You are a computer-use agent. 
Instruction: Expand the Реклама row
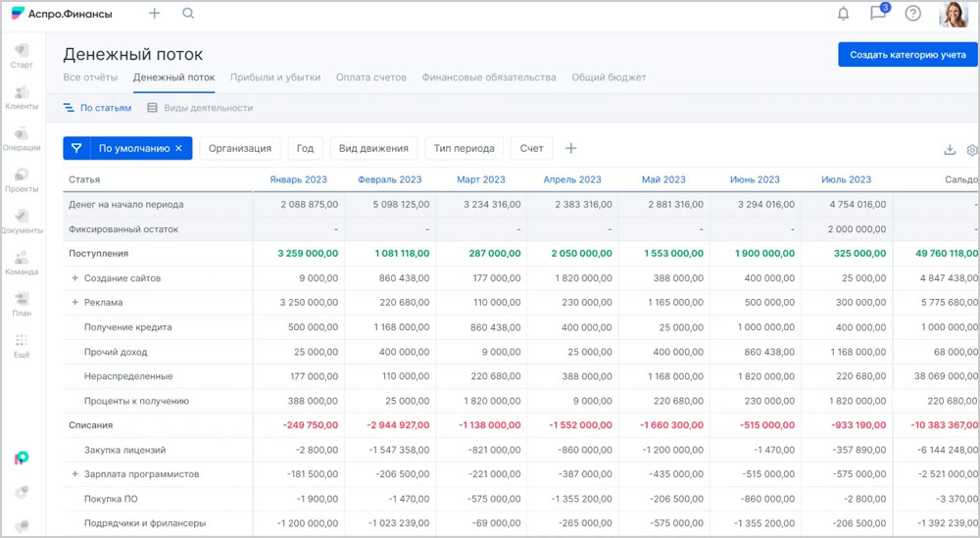74,303
